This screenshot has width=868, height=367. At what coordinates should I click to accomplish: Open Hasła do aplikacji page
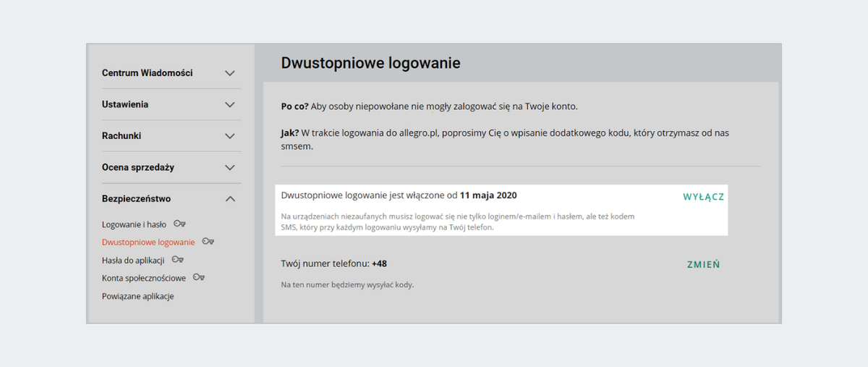coord(133,260)
